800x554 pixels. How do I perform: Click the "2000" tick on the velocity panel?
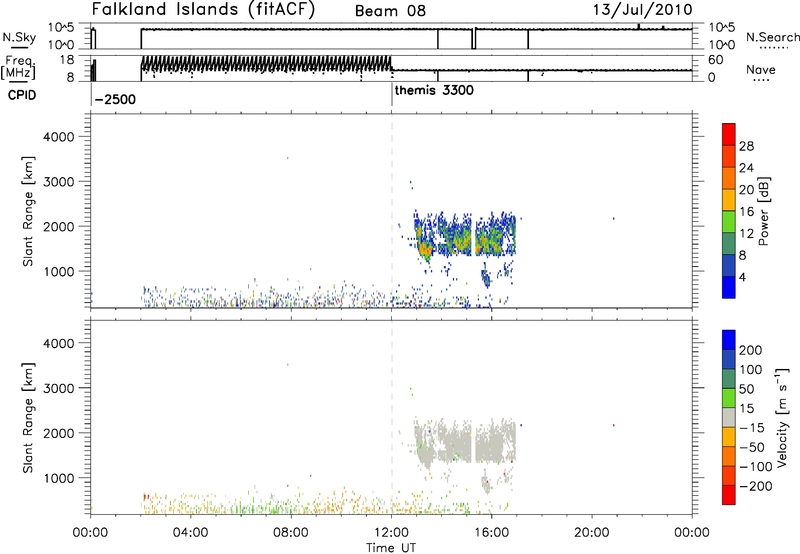[58, 433]
